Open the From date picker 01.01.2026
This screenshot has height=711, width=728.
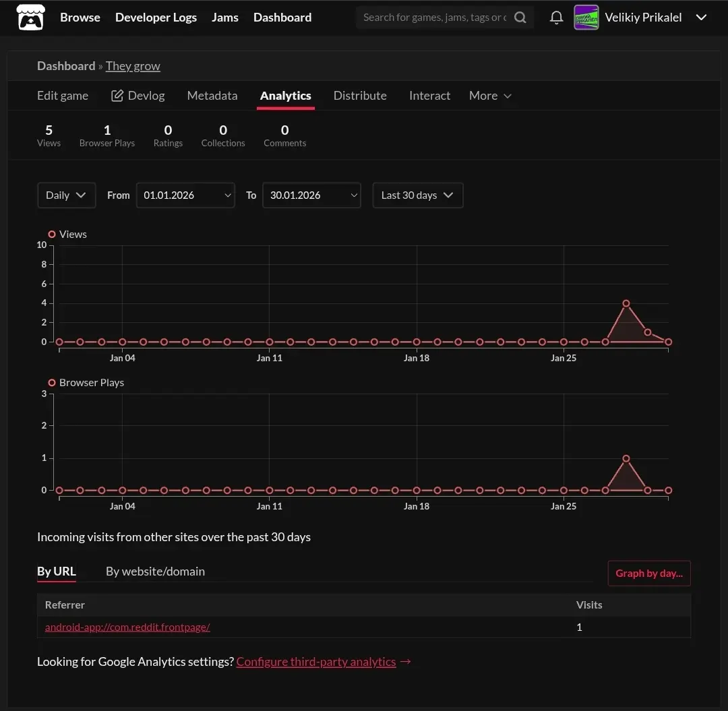point(185,195)
